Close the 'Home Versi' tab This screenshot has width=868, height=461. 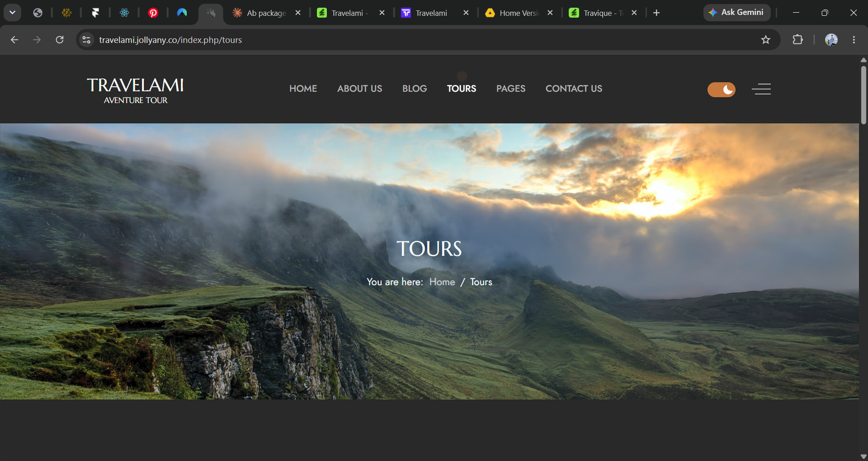point(550,12)
